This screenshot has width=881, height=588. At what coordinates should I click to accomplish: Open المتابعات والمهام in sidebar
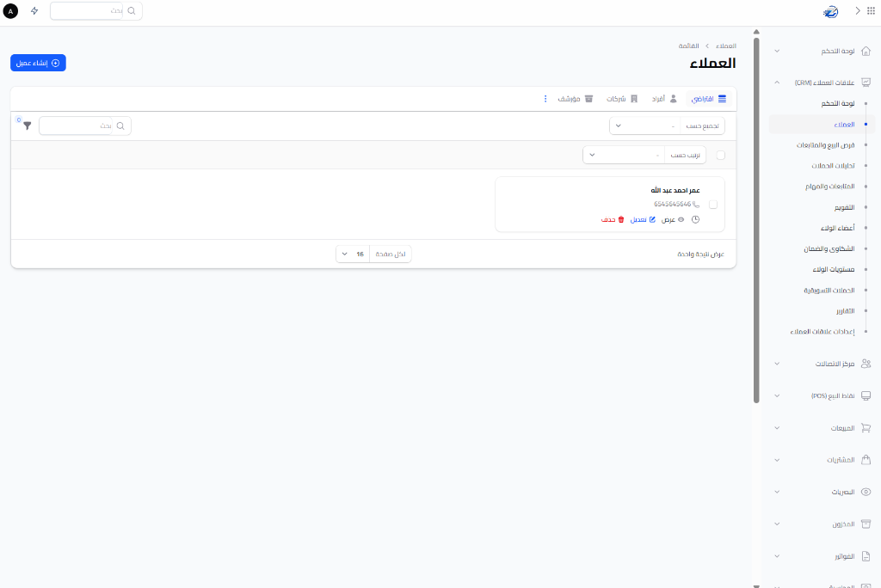(830, 187)
